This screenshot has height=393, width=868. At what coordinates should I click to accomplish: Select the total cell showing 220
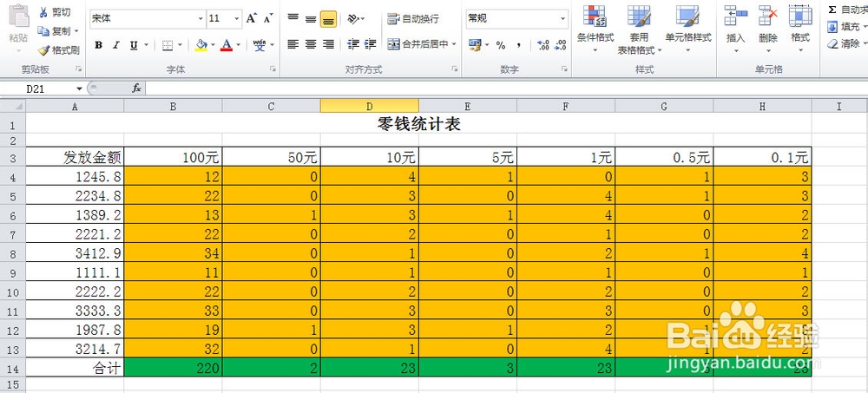click(174, 368)
